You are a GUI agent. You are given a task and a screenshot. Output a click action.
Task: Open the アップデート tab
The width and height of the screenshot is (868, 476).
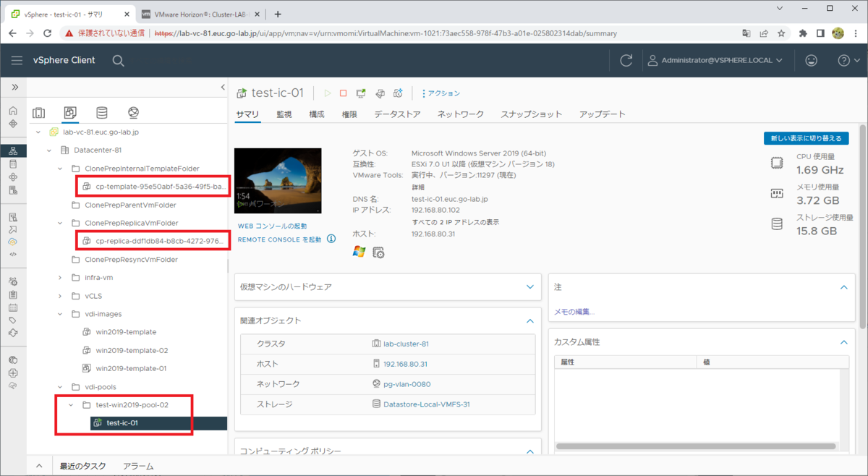click(x=602, y=114)
